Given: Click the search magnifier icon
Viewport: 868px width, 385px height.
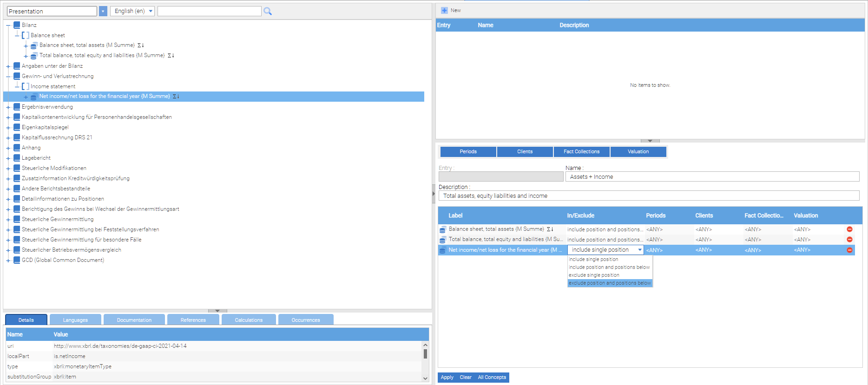Looking at the screenshot, I should point(268,11).
